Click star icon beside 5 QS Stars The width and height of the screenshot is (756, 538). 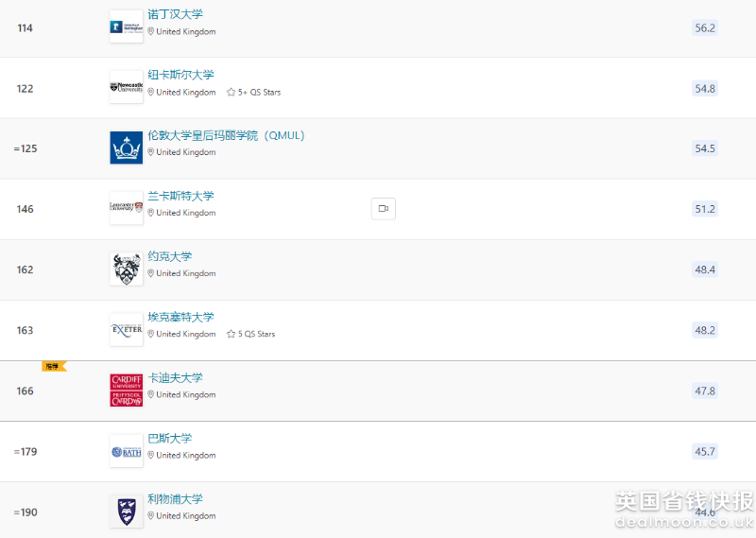pyautogui.click(x=231, y=334)
